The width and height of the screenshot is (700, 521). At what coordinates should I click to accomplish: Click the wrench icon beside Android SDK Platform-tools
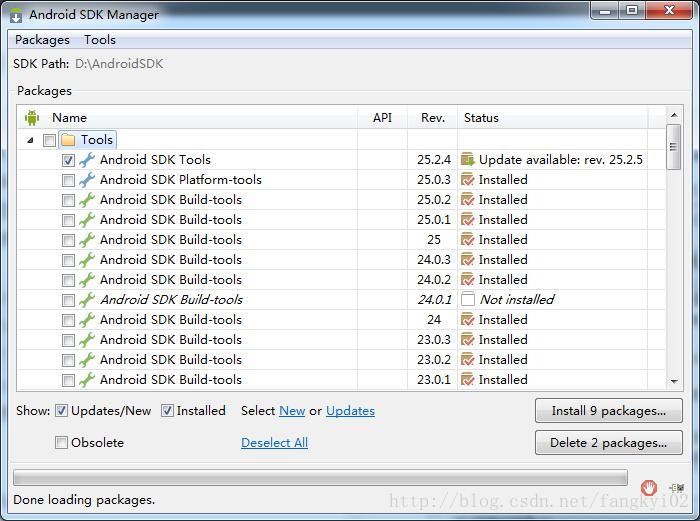point(87,180)
